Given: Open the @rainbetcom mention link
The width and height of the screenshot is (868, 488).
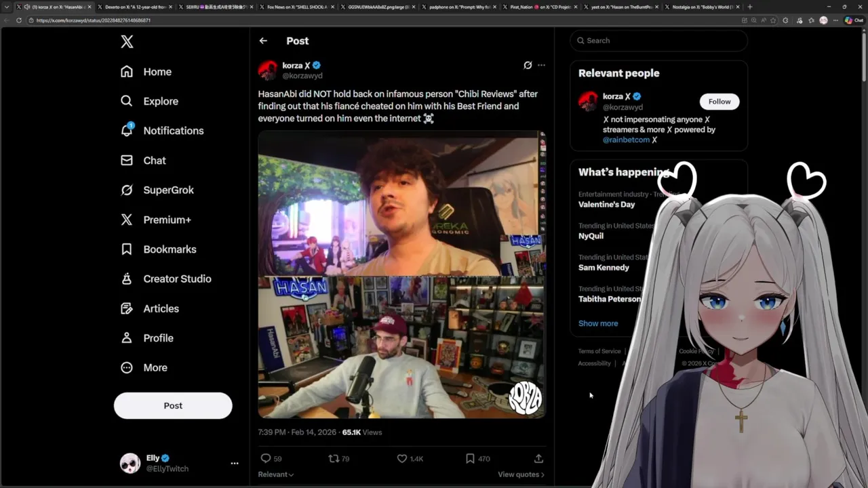Looking at the screenshot, I should [x=626, y=140].
